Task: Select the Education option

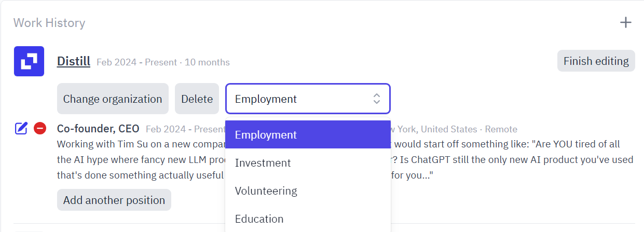Action: click(308, 219)
